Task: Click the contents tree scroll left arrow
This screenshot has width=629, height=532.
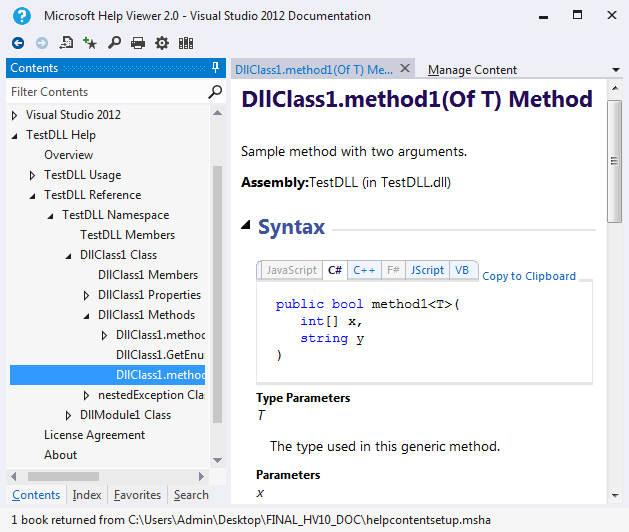Action: click(x=14, y=476)
